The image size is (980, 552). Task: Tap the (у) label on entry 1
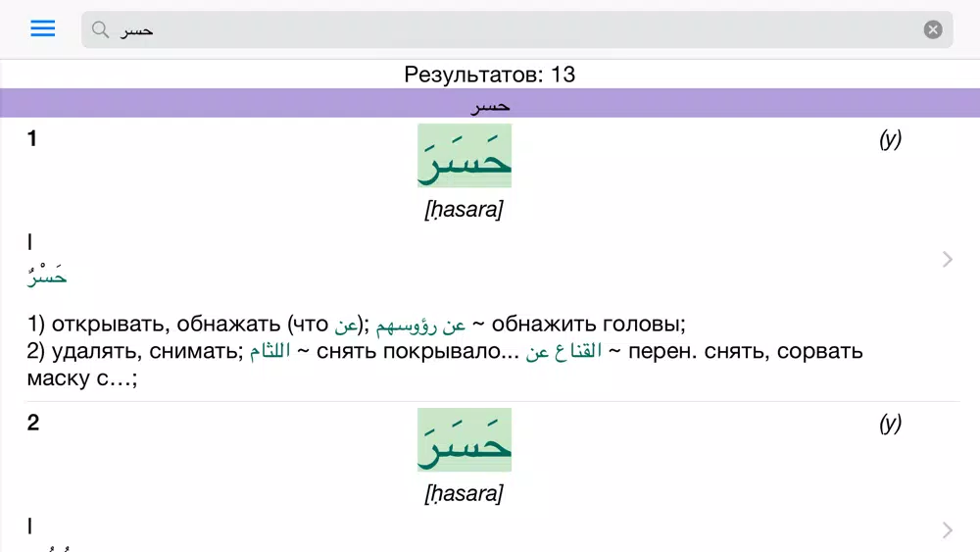(x=890, y=139)
